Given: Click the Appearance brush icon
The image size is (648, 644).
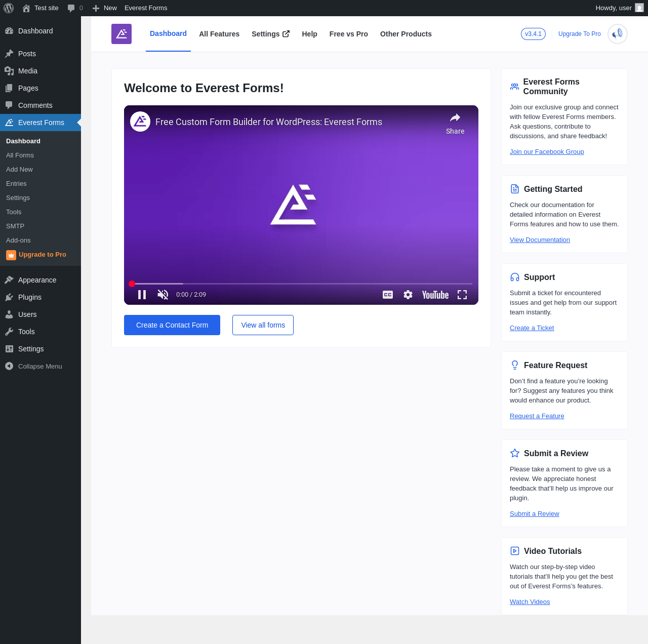Looking at the screenshot, I should pyautogui.click(x=9, y=280).
